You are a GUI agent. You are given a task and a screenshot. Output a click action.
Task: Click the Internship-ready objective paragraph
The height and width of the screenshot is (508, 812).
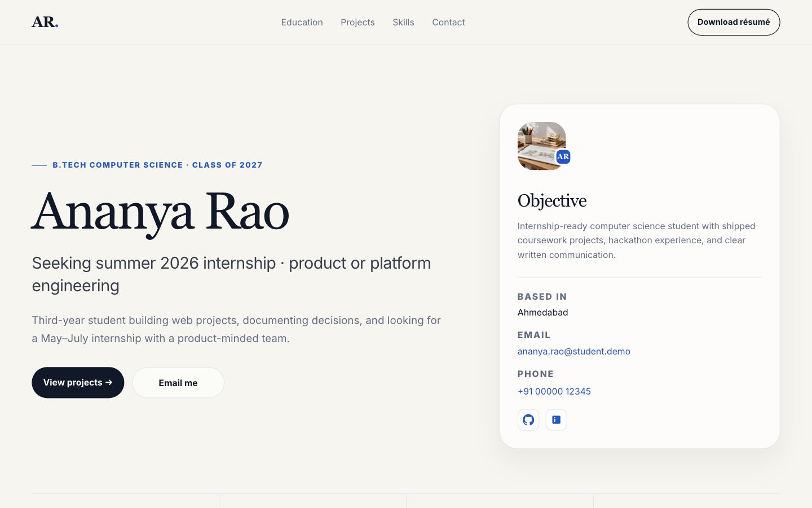(x=637, y=240)
